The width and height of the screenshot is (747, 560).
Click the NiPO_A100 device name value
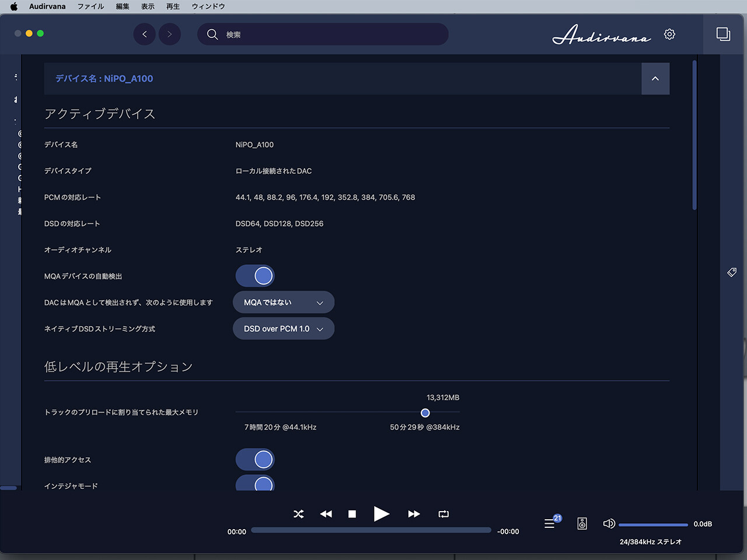click(x=254, y=145)
